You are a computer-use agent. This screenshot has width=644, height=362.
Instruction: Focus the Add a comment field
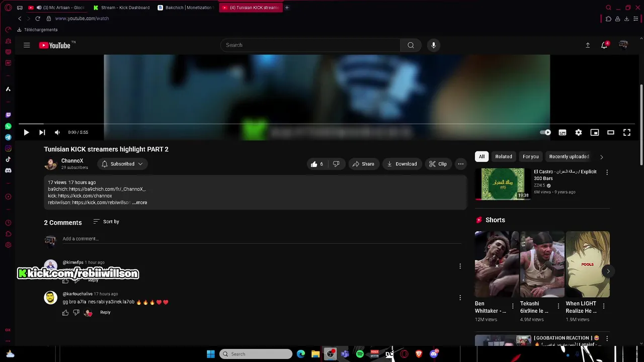[262, 239]
